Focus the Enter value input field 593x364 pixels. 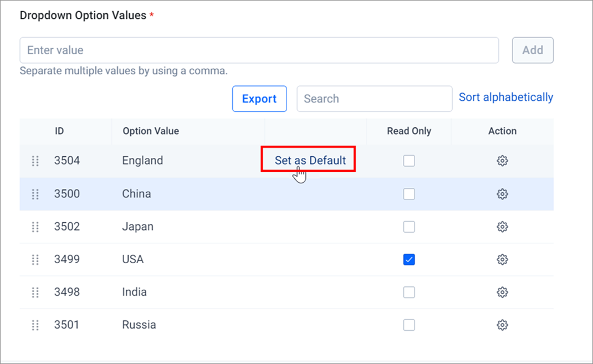(259, 50)
